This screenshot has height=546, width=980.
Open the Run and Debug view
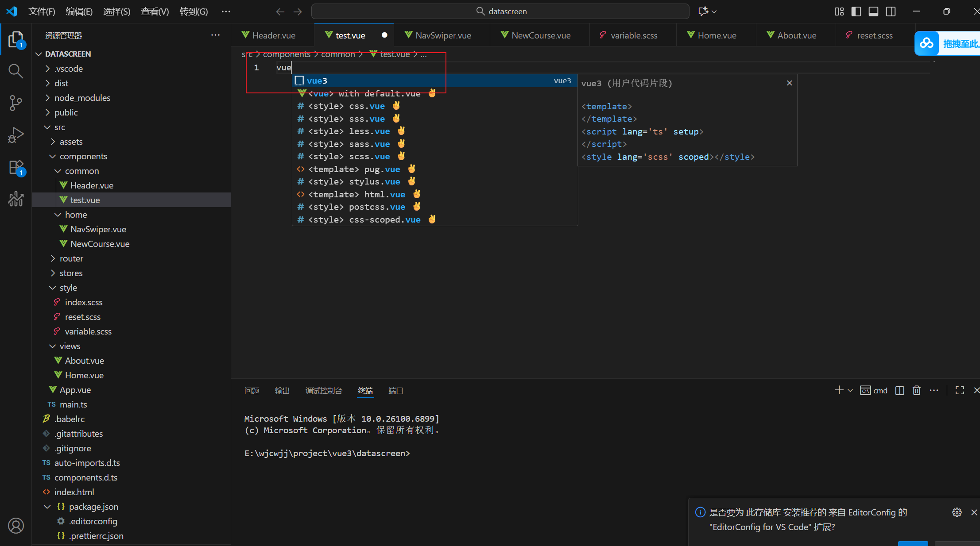[x=16, y=135]
